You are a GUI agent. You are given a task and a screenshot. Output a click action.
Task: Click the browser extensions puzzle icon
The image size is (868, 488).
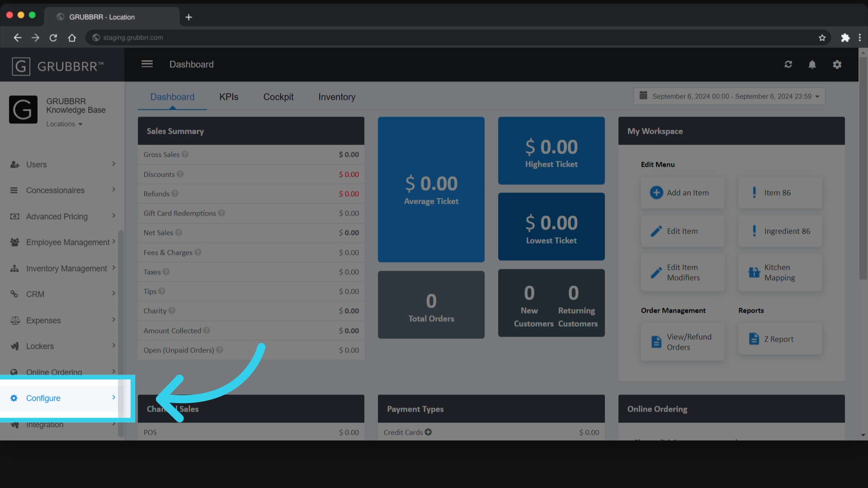(x=845, y=38)
